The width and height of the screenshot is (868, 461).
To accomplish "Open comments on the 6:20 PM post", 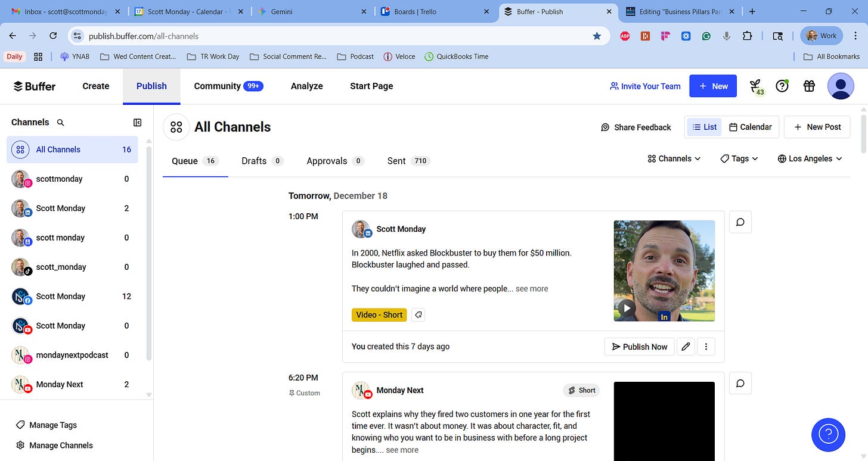I will click(x=740, y=384).
